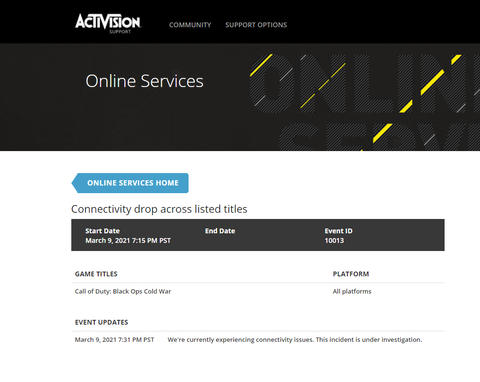The image size is (480, 382).
Task: Select the 'Connectivity drop across listed titles' heading
Action: tap(159, 209)
